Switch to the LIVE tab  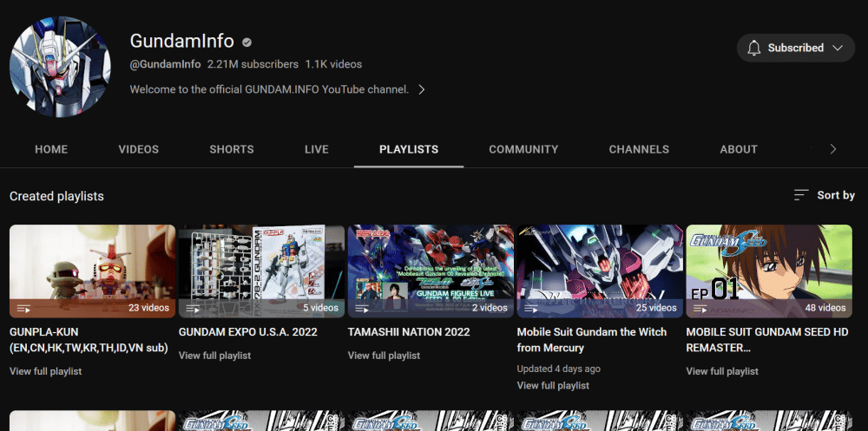pos(317,149)
